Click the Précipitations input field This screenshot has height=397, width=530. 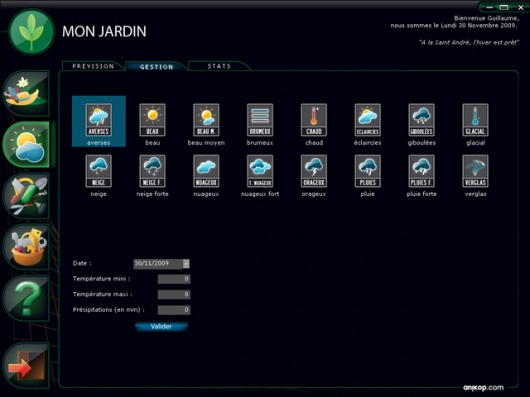[x=174, y=310]
